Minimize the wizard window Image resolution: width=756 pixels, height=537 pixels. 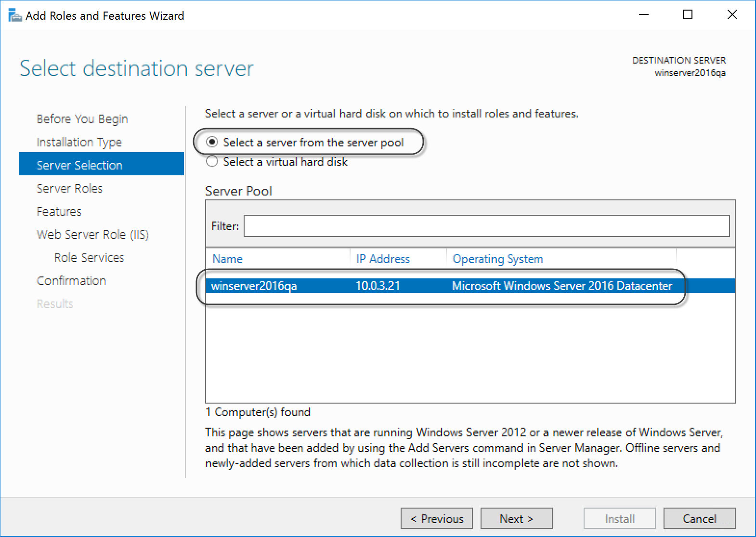point(644,15)
